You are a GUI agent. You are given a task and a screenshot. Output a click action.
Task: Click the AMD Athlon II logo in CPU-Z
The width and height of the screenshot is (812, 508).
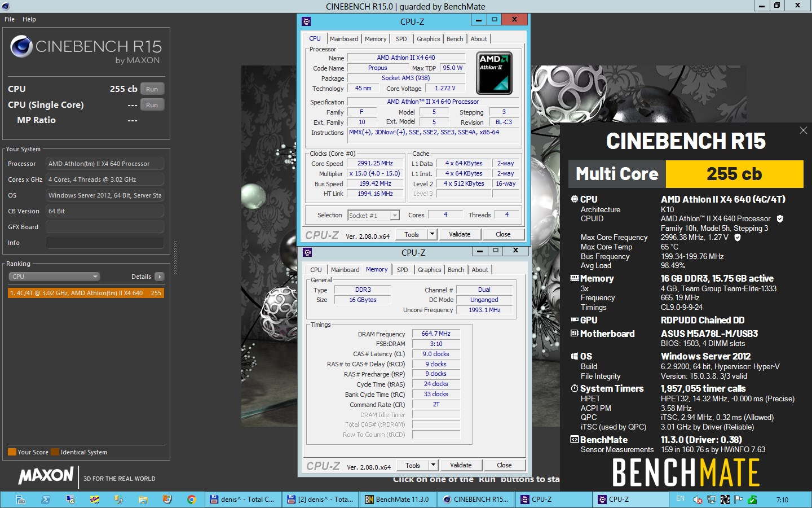(x=494, y=73)
